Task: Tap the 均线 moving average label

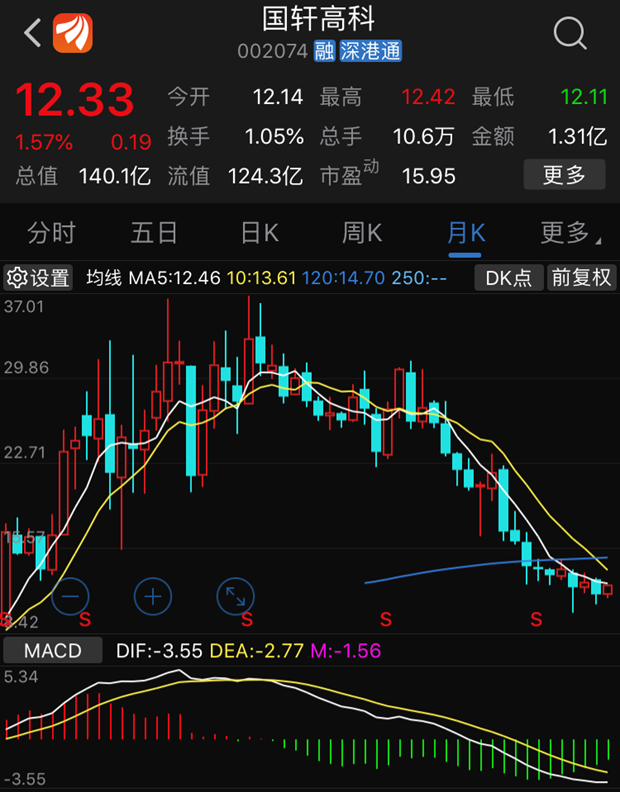Action: coord(105,278)
